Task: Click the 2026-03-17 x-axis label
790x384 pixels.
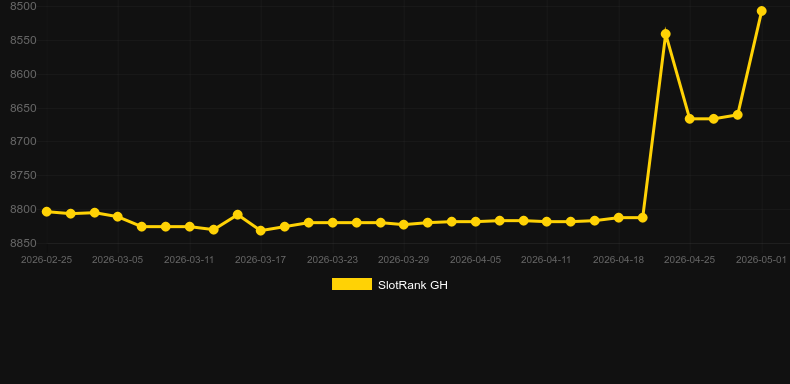Action: point(260,260)
